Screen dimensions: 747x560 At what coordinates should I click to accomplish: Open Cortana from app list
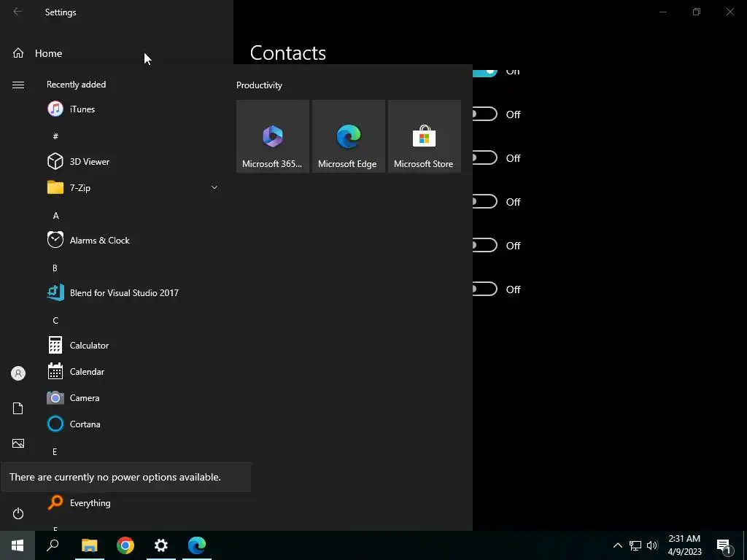pos(133,424)
